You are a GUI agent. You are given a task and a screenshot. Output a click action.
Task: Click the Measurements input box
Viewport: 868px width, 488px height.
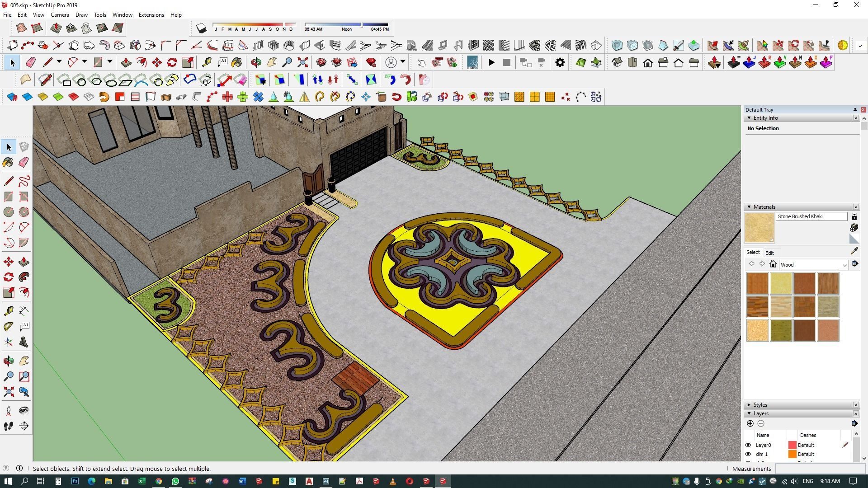pyautogui.click(x=821, y=469)
